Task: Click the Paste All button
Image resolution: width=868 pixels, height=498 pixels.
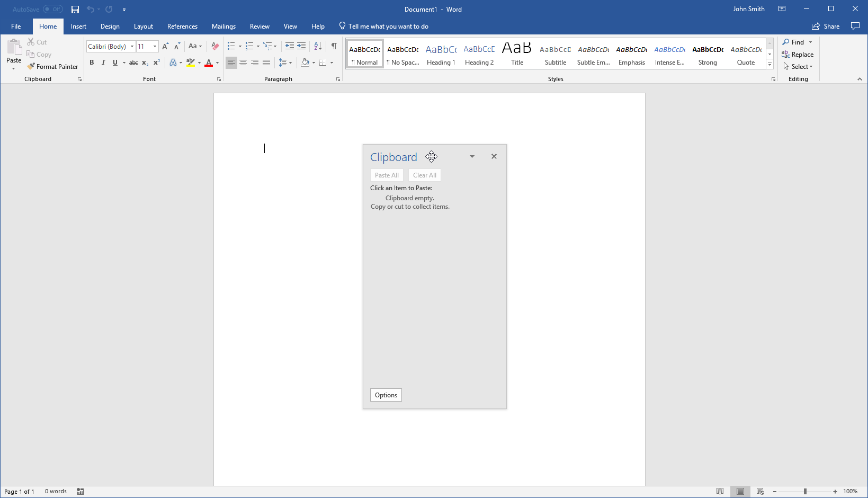Action: [x=387, y=175]
